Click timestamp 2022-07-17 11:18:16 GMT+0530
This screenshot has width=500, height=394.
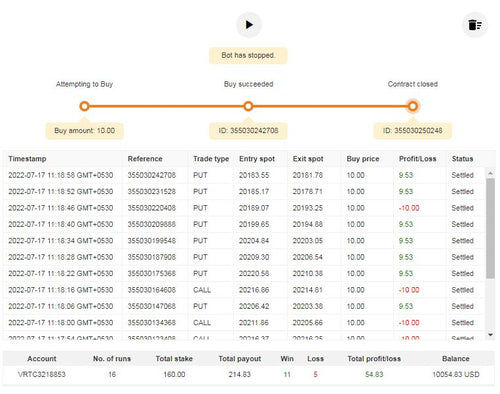pos(61,290)
